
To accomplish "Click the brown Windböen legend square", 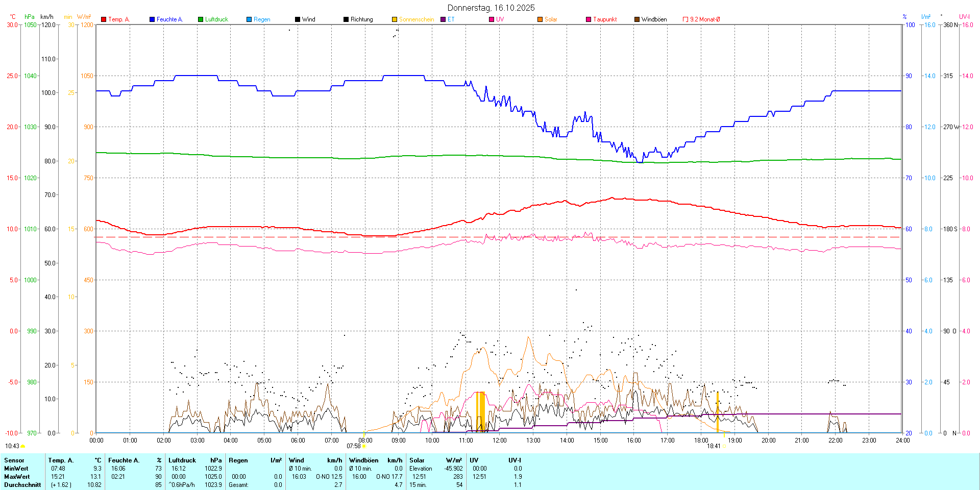I will click(x=637, y=19).
